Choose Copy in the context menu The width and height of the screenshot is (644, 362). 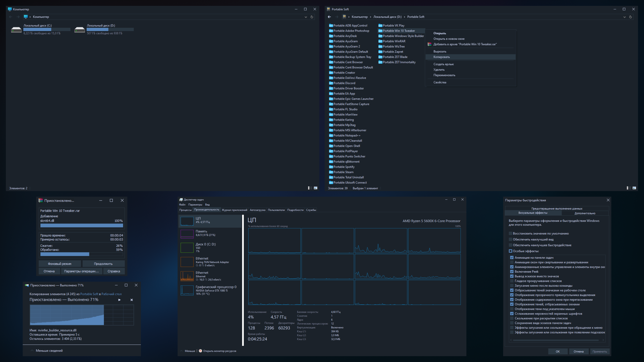click(x=442, y=57)
